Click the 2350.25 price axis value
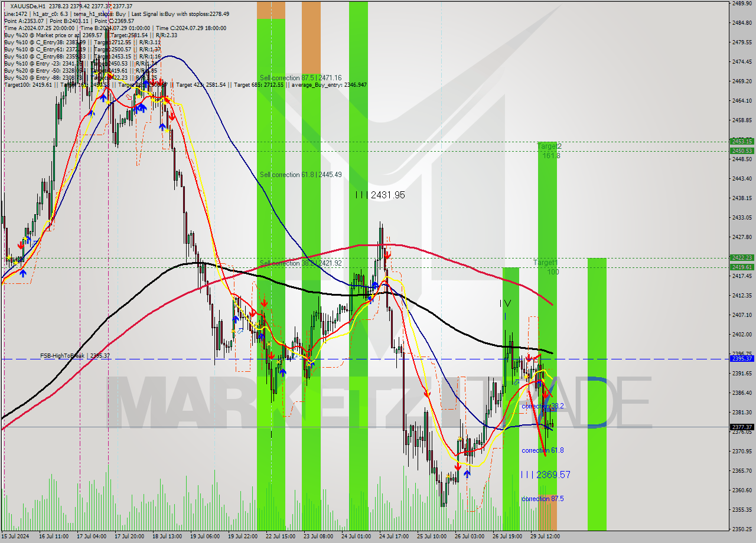This screenshot has height=543, width=756. pyautogui.click(x=742, y=529)
